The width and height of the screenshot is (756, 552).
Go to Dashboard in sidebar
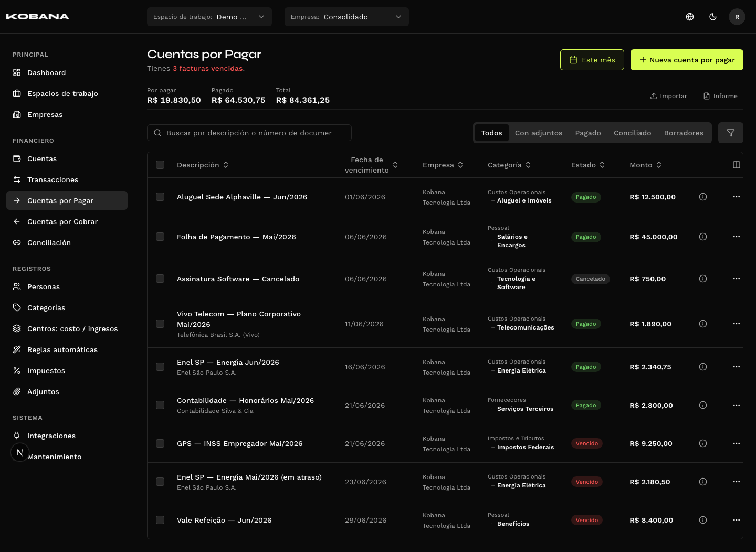coord(67,72)
